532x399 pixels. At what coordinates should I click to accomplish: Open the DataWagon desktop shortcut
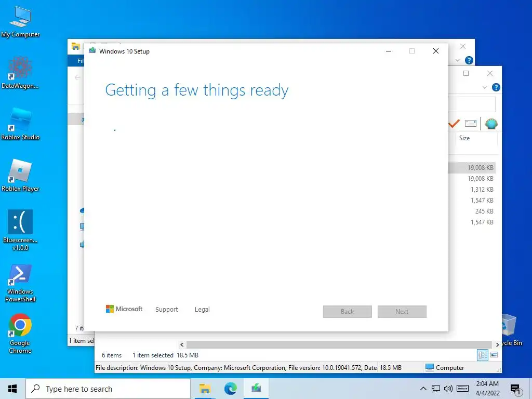click(20, 73)
